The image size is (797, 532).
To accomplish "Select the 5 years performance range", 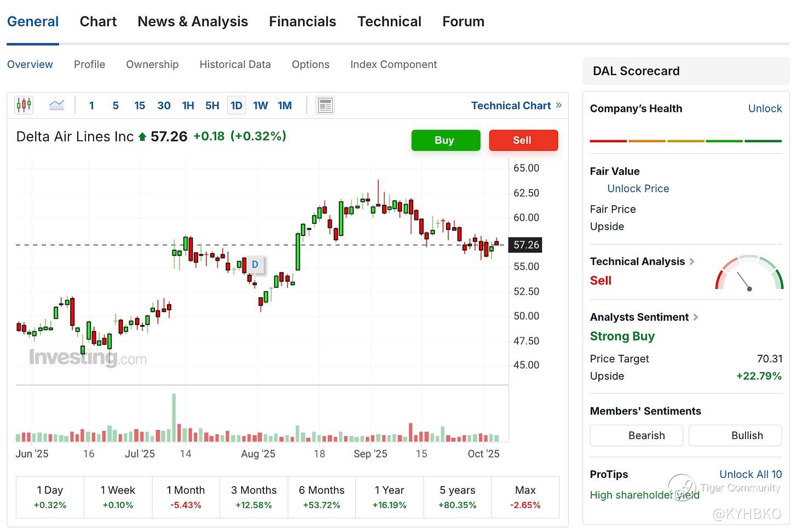I will (x=458, y=497).
